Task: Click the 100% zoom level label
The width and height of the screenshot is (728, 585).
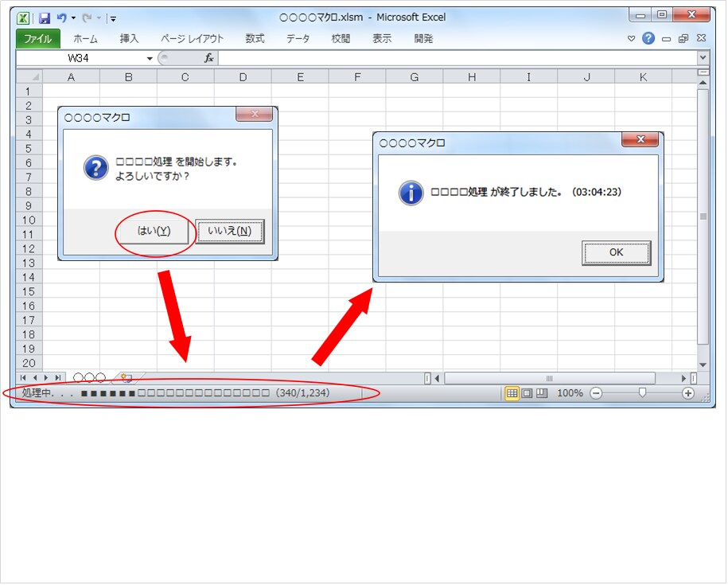Action: point(570,394)
